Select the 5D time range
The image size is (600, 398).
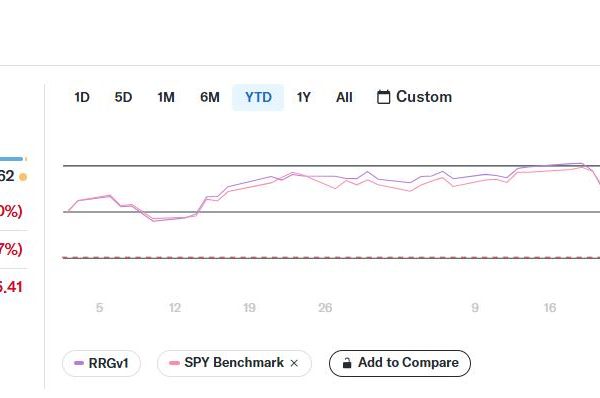[x=123, y=97]
